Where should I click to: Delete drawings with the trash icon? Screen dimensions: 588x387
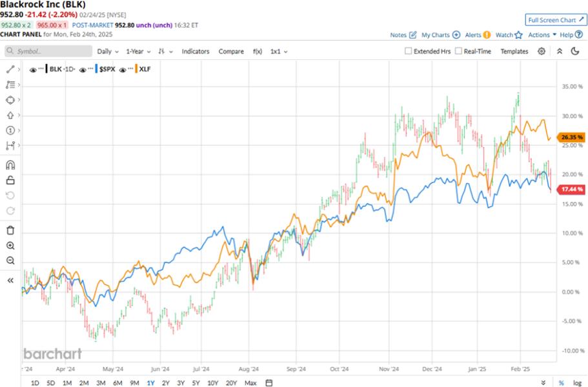(10, 230)
